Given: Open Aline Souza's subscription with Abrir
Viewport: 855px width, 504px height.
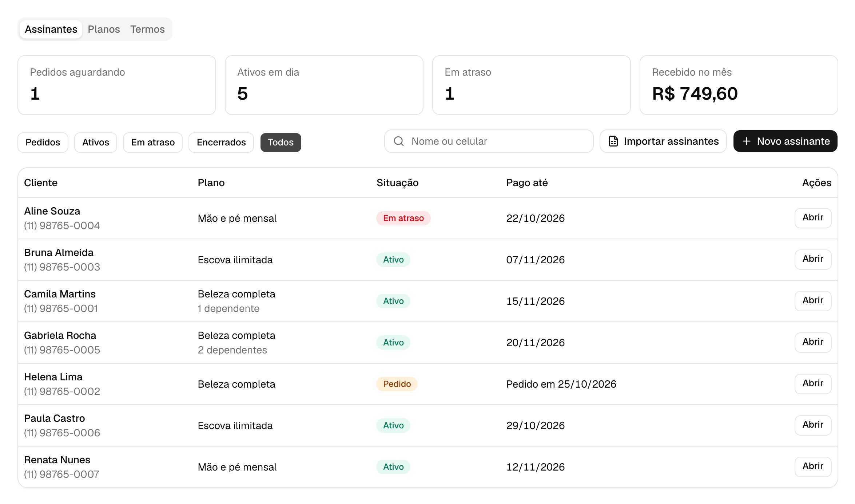Looking at the screenshot, I should 813,218.
